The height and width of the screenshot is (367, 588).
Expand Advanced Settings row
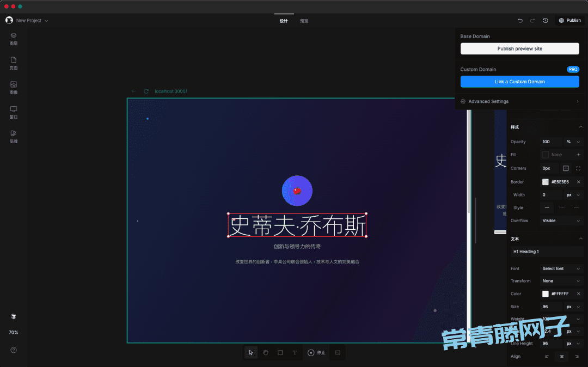[520, 101]
